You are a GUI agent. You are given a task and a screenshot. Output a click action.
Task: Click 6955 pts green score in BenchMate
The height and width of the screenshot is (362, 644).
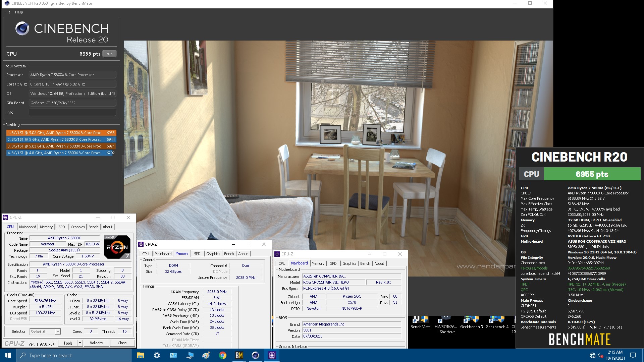coord(592,174)
